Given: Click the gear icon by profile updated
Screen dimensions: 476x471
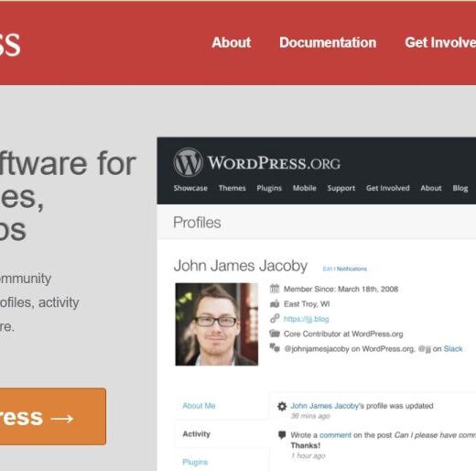Looking at the screenshot, I should [x=282, y=406].
